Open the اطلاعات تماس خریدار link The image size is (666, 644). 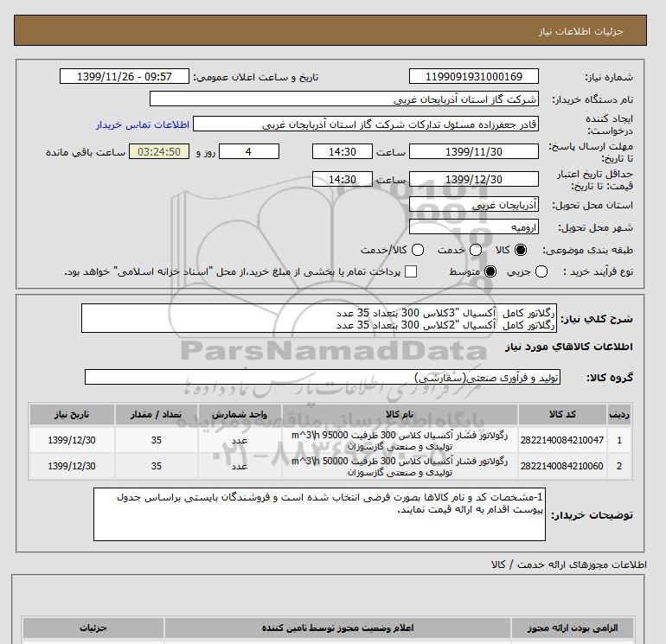pyautogui.click(x=143, y=124)
